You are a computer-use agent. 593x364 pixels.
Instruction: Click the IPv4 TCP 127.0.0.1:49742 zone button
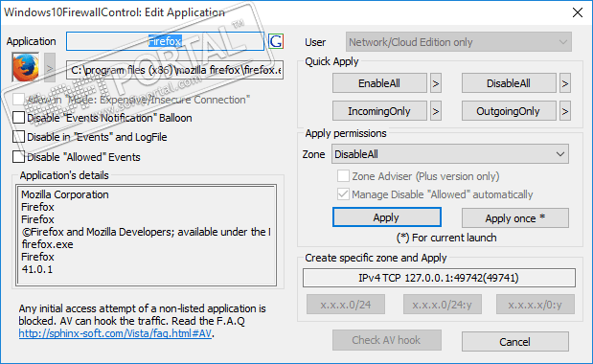coord(439,278)
